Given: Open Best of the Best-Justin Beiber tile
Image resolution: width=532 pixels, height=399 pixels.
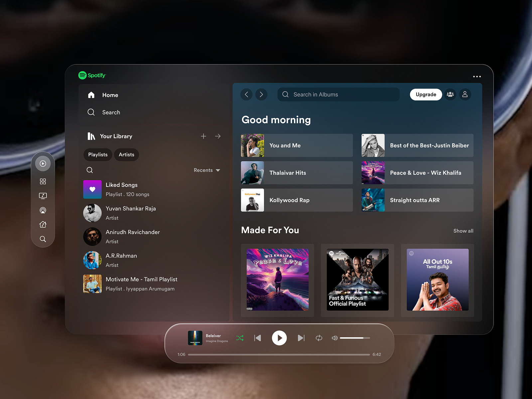Looking at the screenshot, I should (418, 145).
